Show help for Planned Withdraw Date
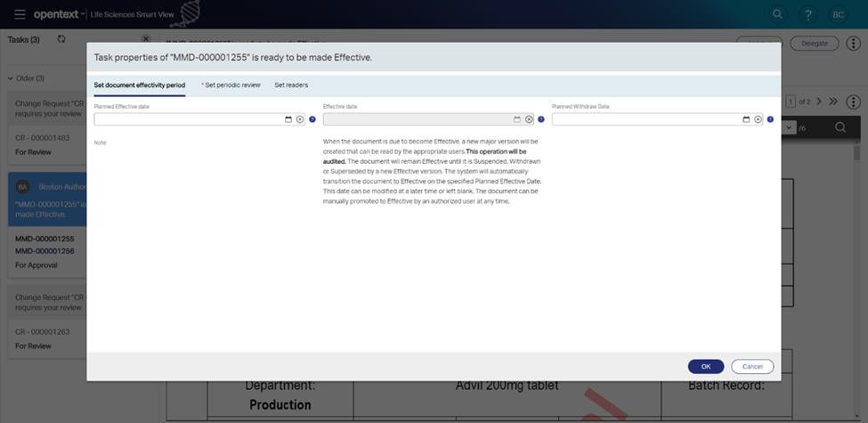 [x=770, y=119]
